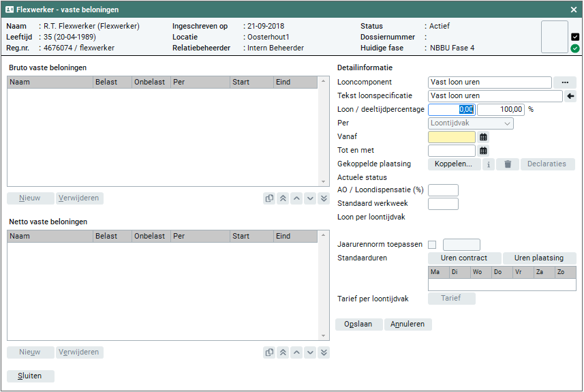Open the Vanaf calendar picker
Viewport: 584px width, 392px height.
pos(483,137)
